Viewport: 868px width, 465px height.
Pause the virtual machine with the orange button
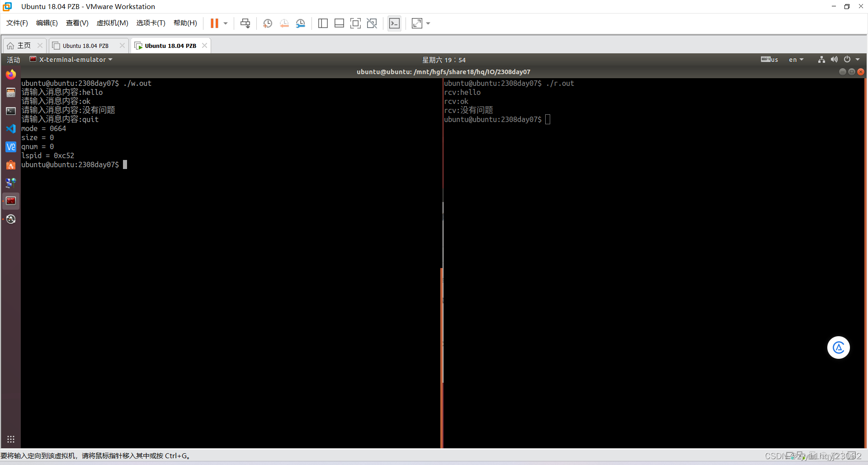tap(214, 23)
